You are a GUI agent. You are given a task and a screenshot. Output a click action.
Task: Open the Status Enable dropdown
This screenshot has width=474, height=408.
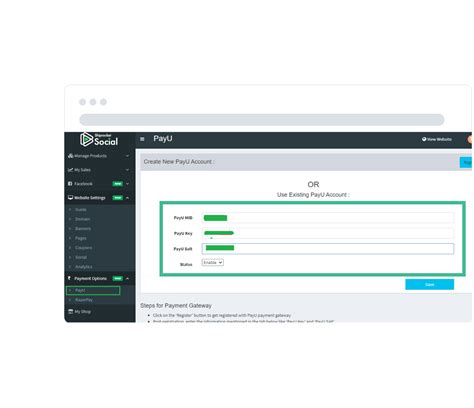(x=213, y=263)
